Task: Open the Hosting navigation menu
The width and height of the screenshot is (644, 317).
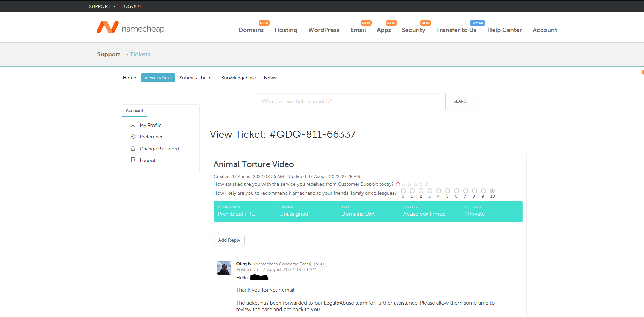Action: click(286, 30)
